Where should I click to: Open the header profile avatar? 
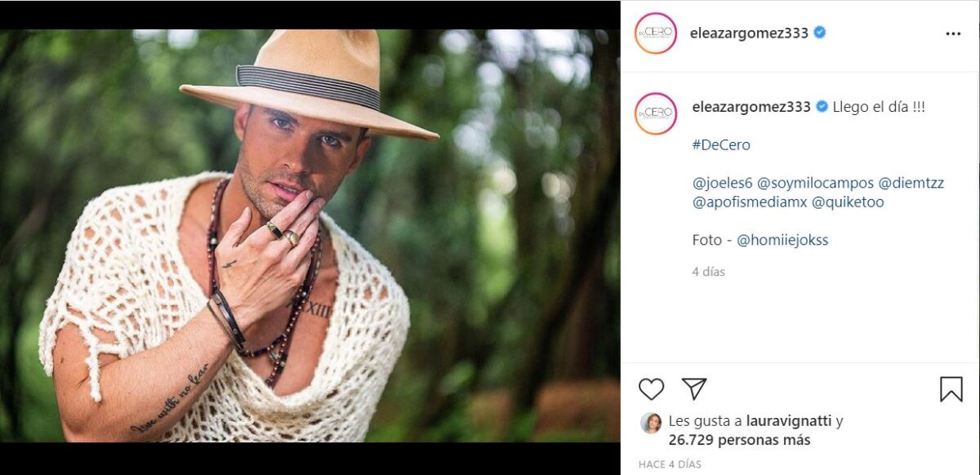coord(656,33)
